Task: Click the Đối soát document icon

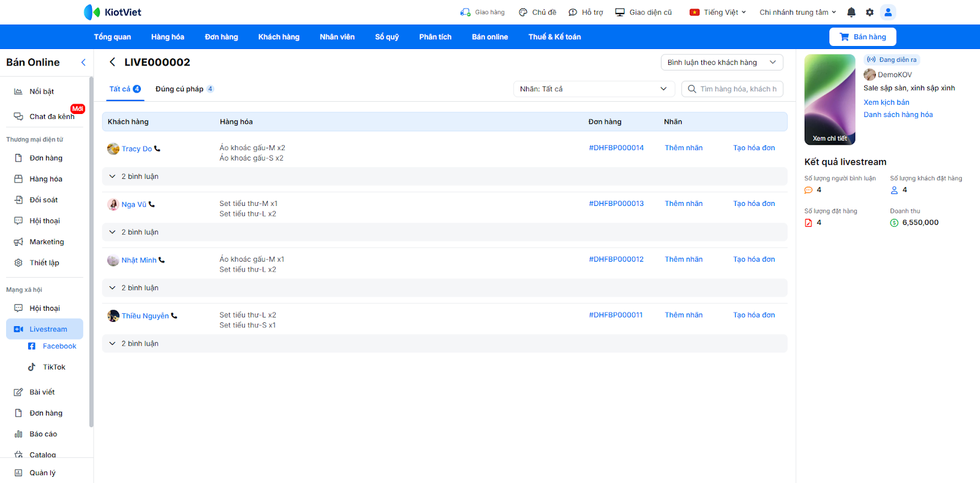Action: pyautogui.click(x=18, y=200)
